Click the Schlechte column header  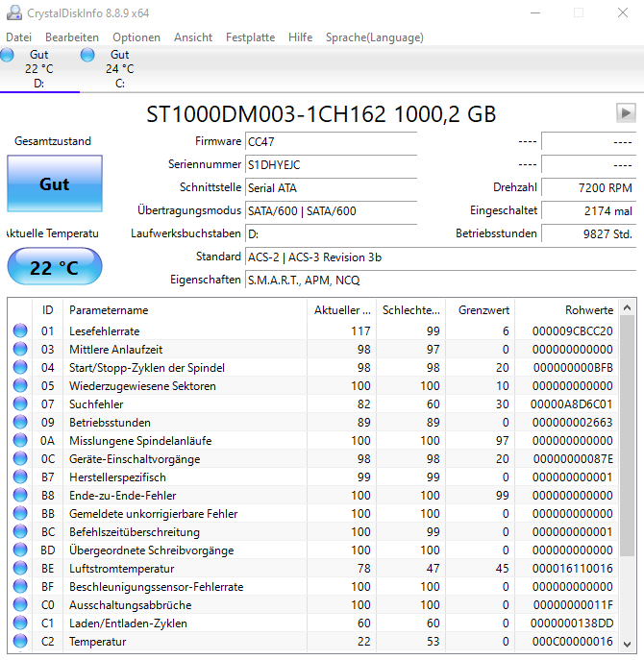[x=411, y=310]
